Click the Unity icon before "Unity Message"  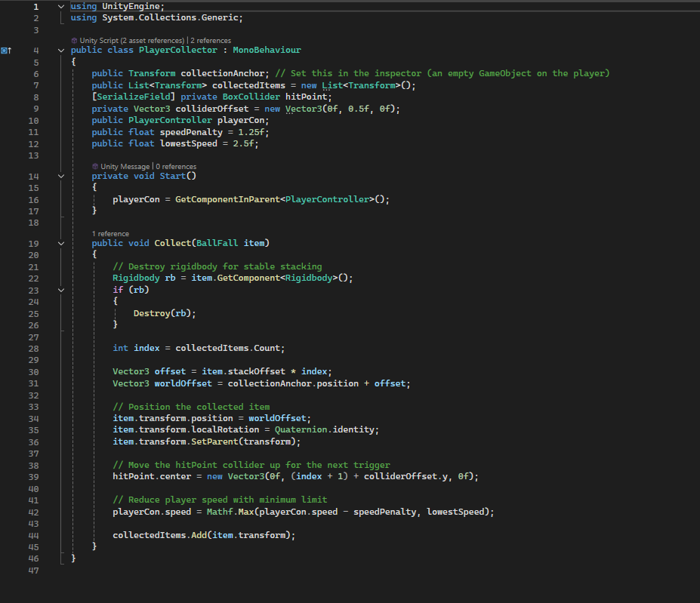[95, 166]
